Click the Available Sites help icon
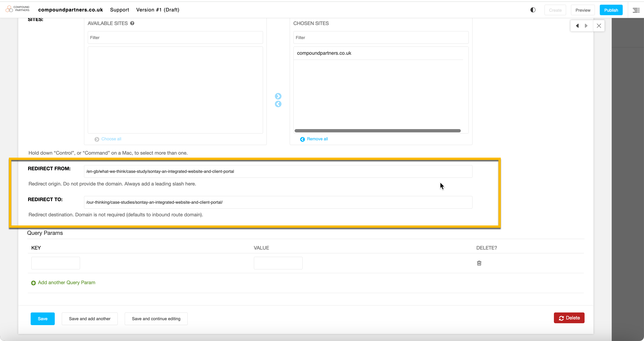Screen dimensions: 644x341 point(132,23)
